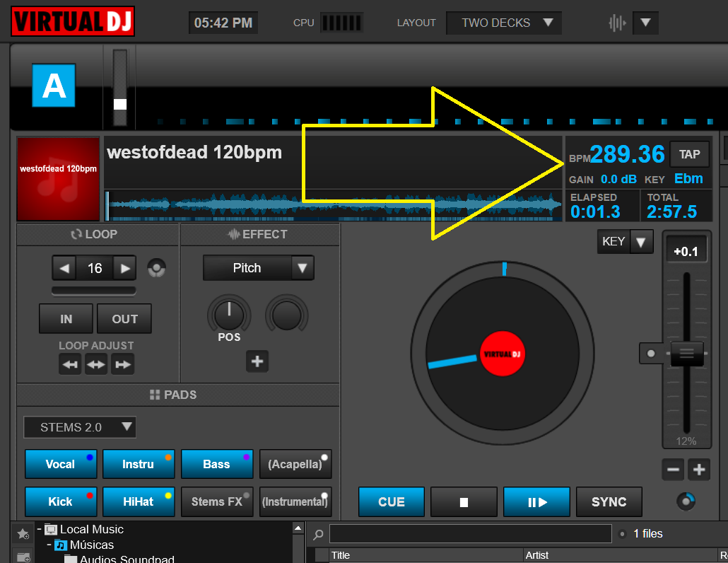Click the POS effect knob
The height and width of the screenshot is (563, 728).
(x=229, y=315)
